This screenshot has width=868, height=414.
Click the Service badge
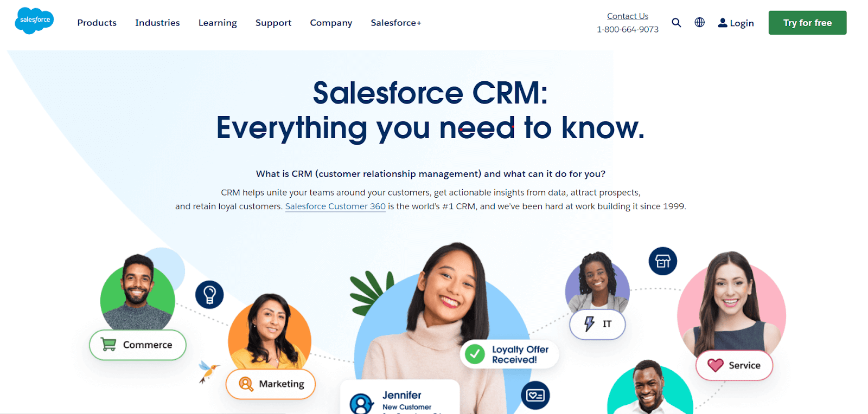[x=735, y=365]
